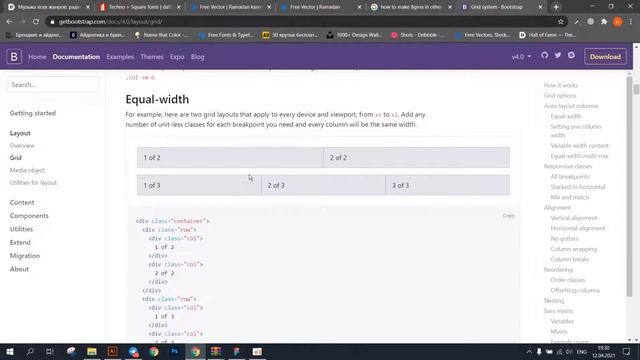This screenshot has width=640, height=360.
Task: Open a new browser tab
Action: (556, 7)
